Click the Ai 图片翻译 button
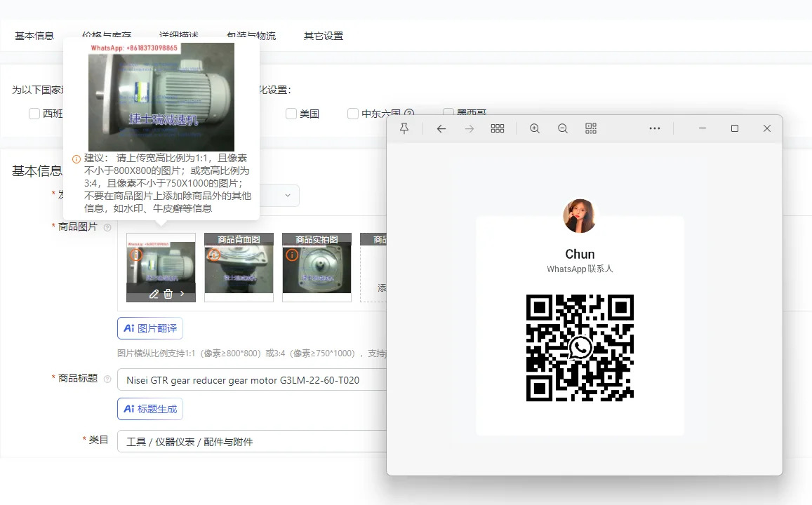Viewport: 812px width, 505px height. point(150,328)
